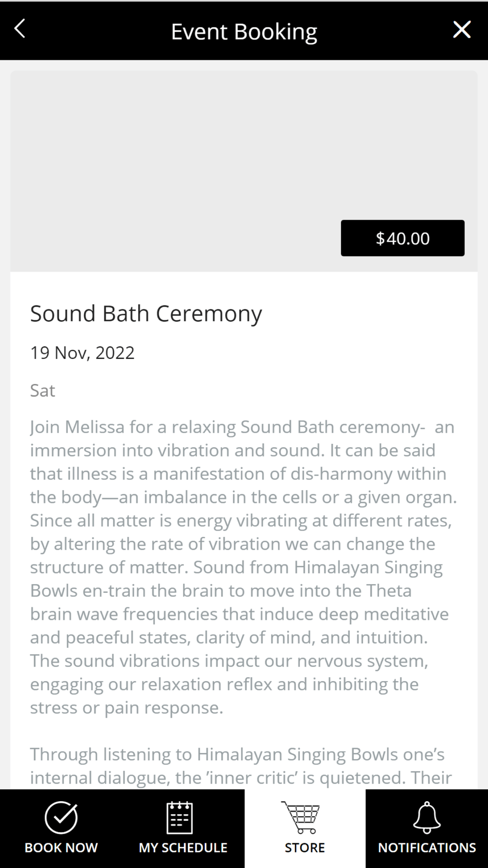The image size is (488, 868).
Task: Tap the Book Now checkmark icon
Action: pyautogui.click(x=61, y=817)
